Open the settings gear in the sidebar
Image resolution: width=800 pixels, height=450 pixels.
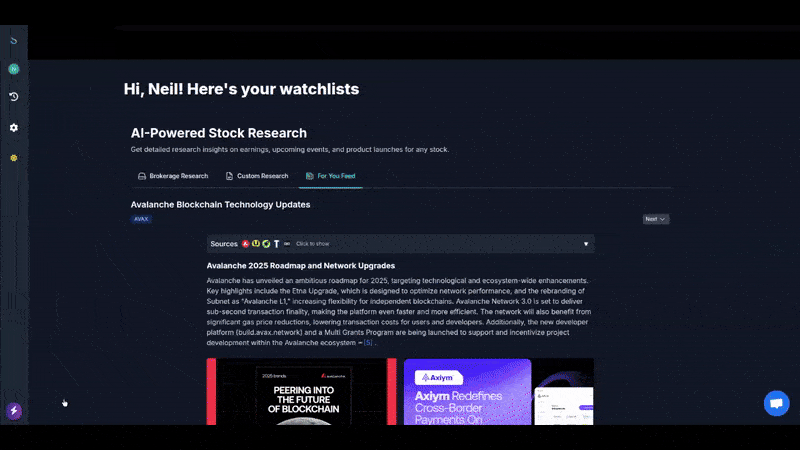tap(14, 128)
